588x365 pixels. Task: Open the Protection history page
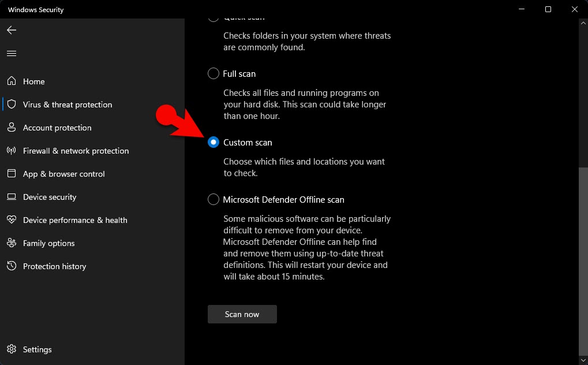tap(54, 266)
